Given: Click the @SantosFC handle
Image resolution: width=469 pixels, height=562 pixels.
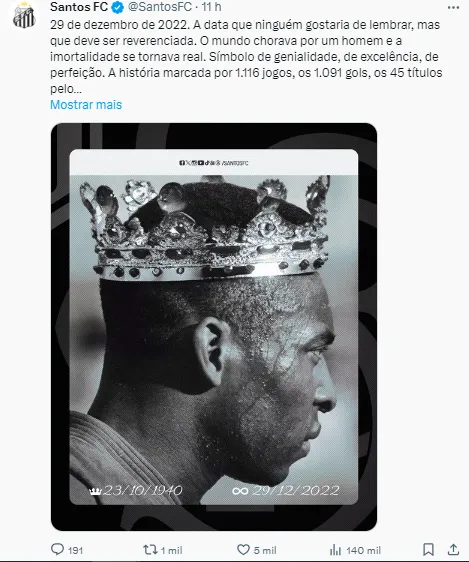Looking at the screenshot, I should (x=160, y=7).
